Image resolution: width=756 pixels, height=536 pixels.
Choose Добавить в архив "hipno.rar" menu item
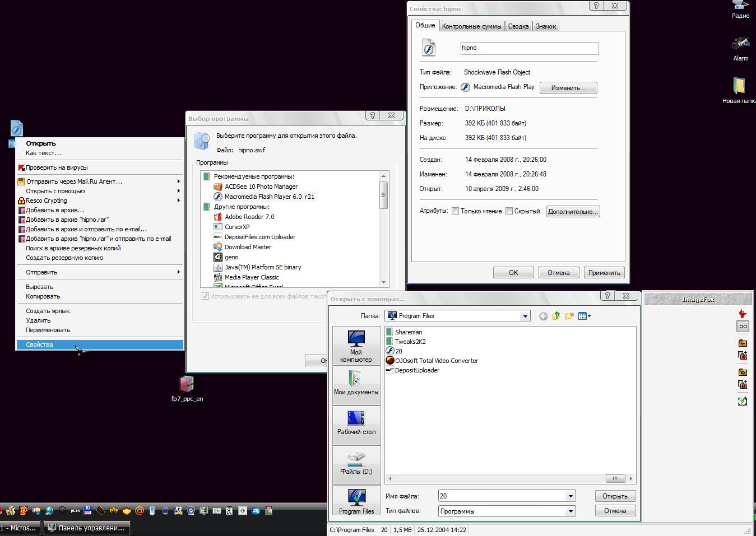[100, 220]
